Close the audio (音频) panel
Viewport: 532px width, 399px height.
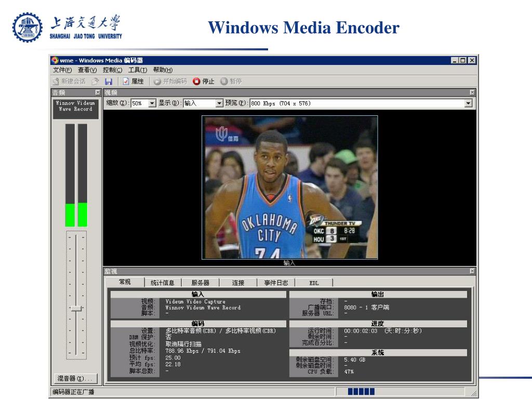click(98, 92)
